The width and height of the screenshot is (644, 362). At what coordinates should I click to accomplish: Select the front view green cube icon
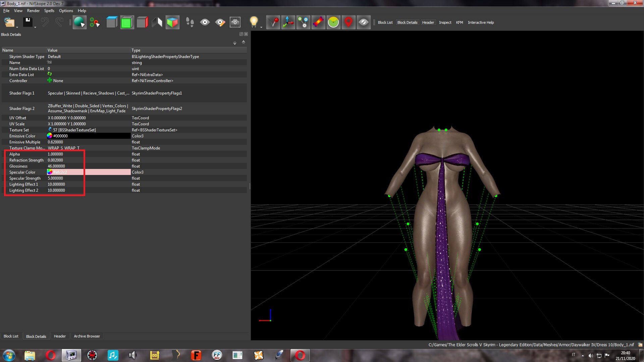click(127, 22)
